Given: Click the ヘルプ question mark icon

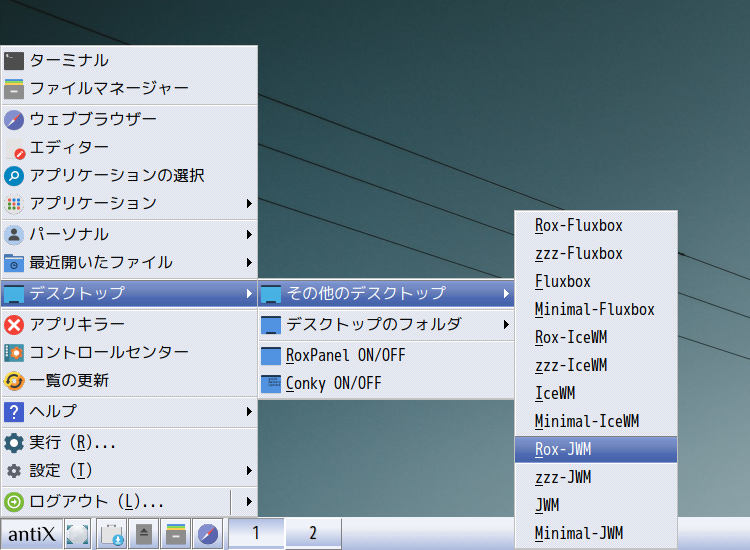Looking at the screenshot, I should tap(14, 412).
